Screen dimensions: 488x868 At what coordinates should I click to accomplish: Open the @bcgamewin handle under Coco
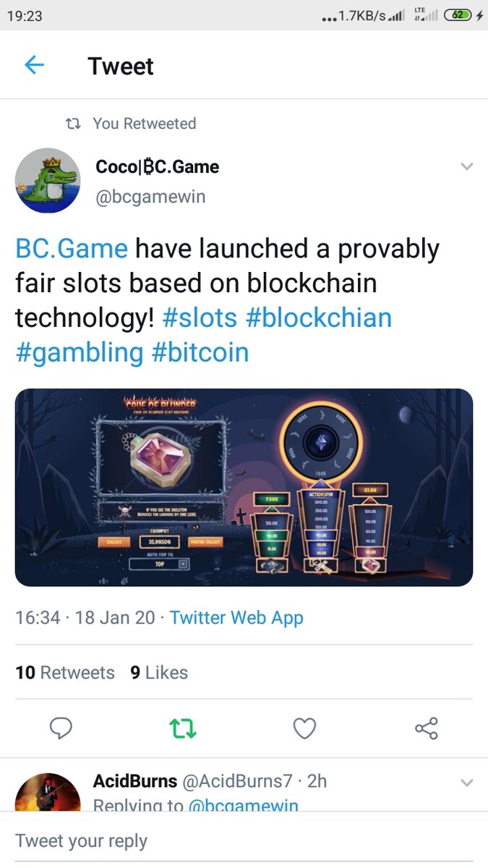tap(150, 197)
